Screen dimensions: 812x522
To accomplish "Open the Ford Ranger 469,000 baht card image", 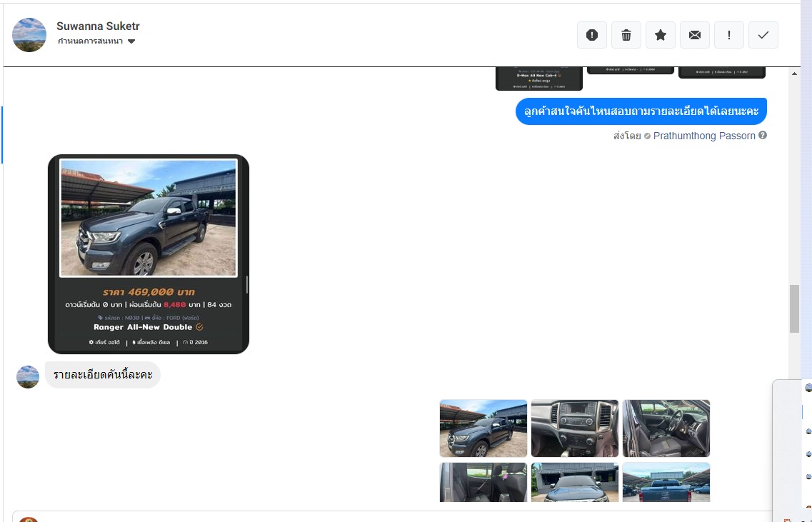I will 149,254.
